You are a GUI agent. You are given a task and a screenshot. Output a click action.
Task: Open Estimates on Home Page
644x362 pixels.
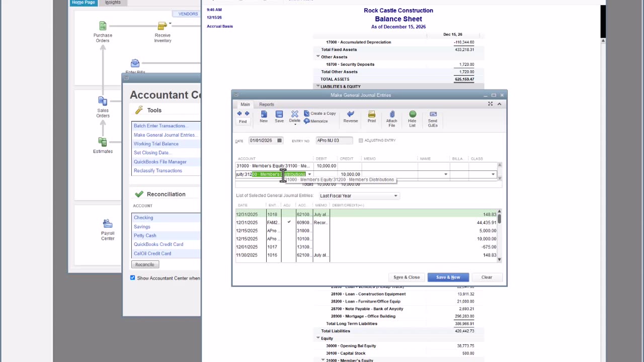103,145
